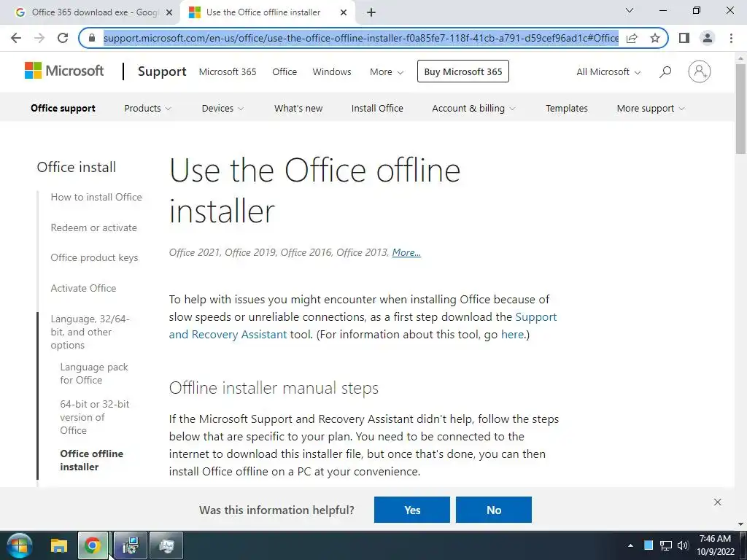
Task: Bookmark this page with the star icon
Action: 655,38
